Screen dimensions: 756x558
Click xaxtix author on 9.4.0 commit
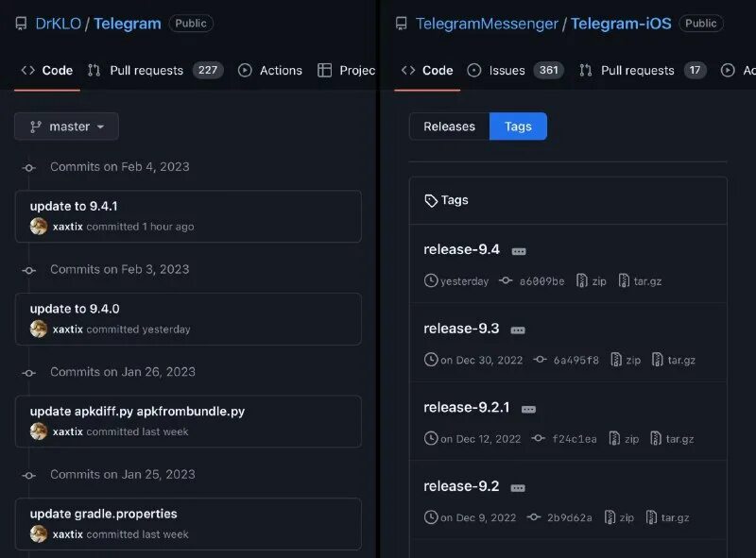[67, 330]
